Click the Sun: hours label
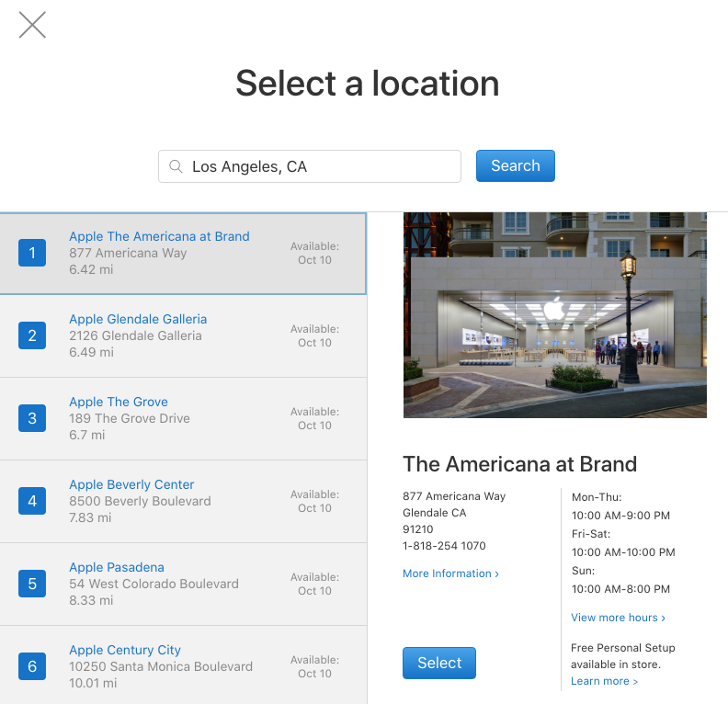This screenshot has width=728, height=704. click(583, 571)
